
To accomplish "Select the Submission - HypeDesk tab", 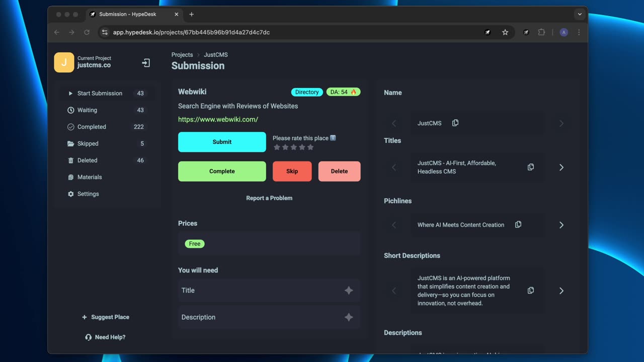I will [x=133, y=14].
